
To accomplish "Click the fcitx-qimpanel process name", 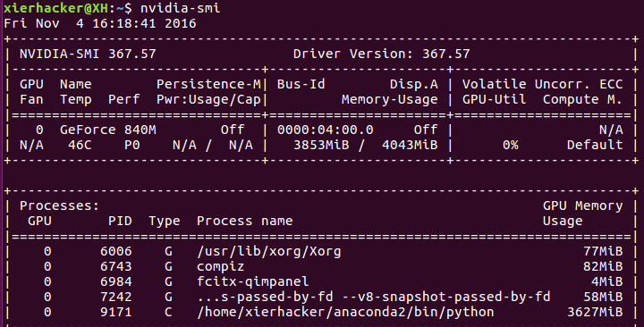I will click(252, 281).
